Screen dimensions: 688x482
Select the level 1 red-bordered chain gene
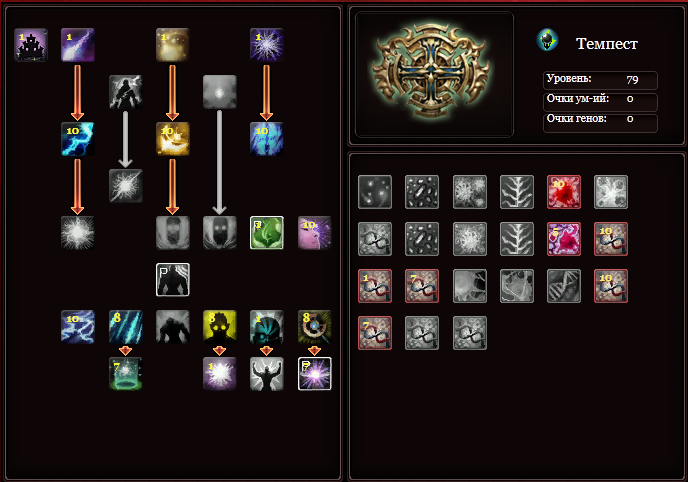(375, 286)
